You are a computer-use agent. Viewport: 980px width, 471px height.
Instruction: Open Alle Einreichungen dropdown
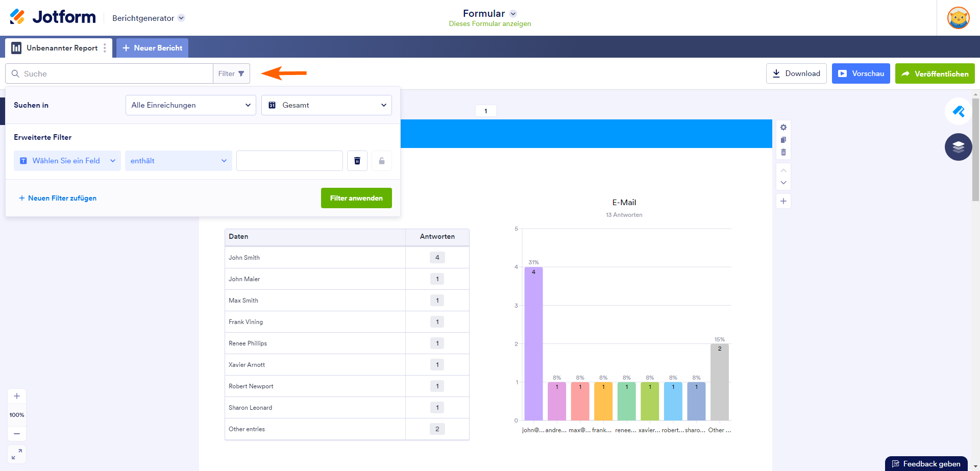[190, 105]
